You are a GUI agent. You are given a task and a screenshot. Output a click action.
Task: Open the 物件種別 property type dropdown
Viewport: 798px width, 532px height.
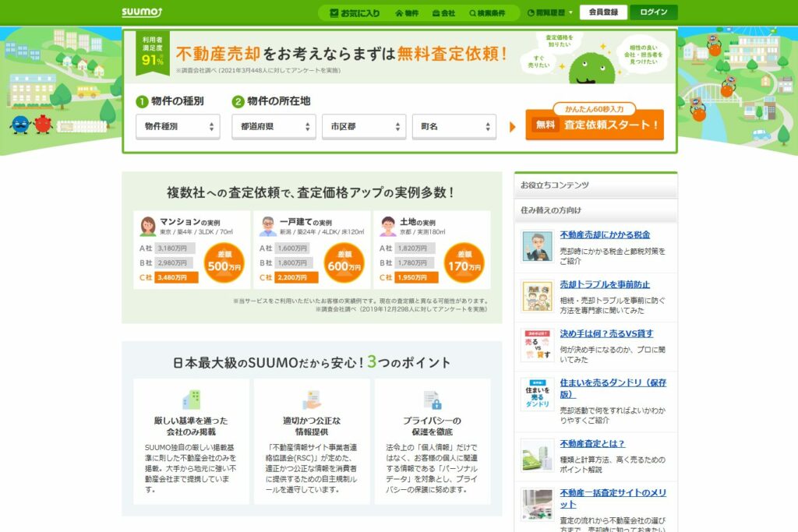point(178,126)
